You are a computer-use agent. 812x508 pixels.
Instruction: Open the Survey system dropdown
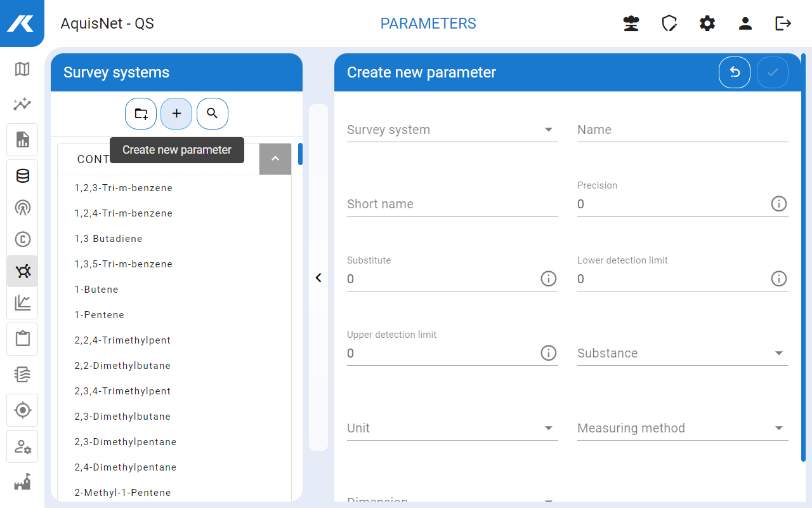coord(452,130)
